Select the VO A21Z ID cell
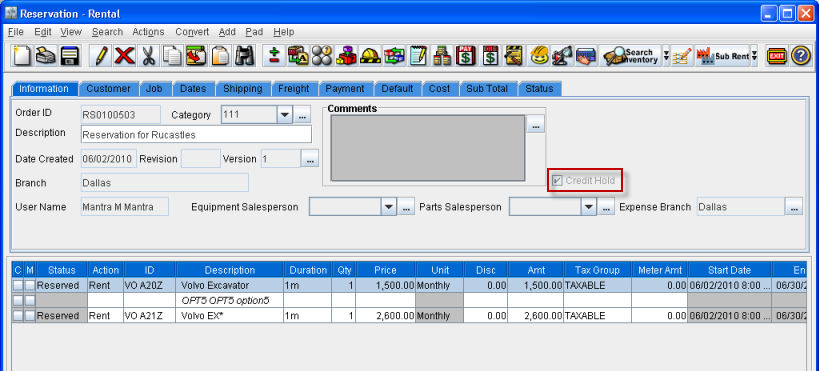Screen dimensions: 819x371 click(x=150, y=316)
